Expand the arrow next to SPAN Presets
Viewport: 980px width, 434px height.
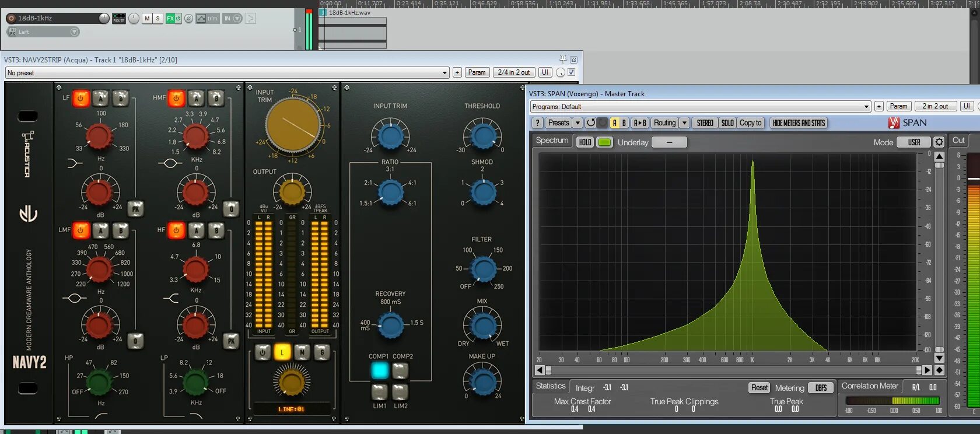[x=577, y=123]
